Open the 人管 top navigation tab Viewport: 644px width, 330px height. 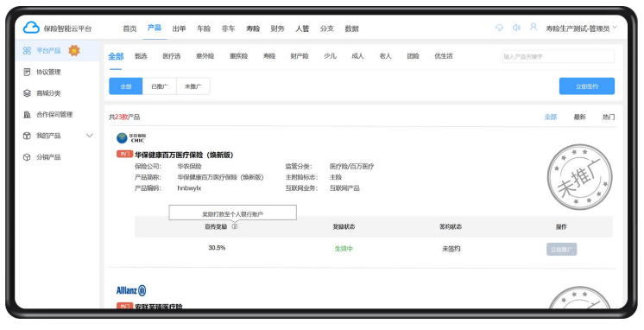coord(302,29)
